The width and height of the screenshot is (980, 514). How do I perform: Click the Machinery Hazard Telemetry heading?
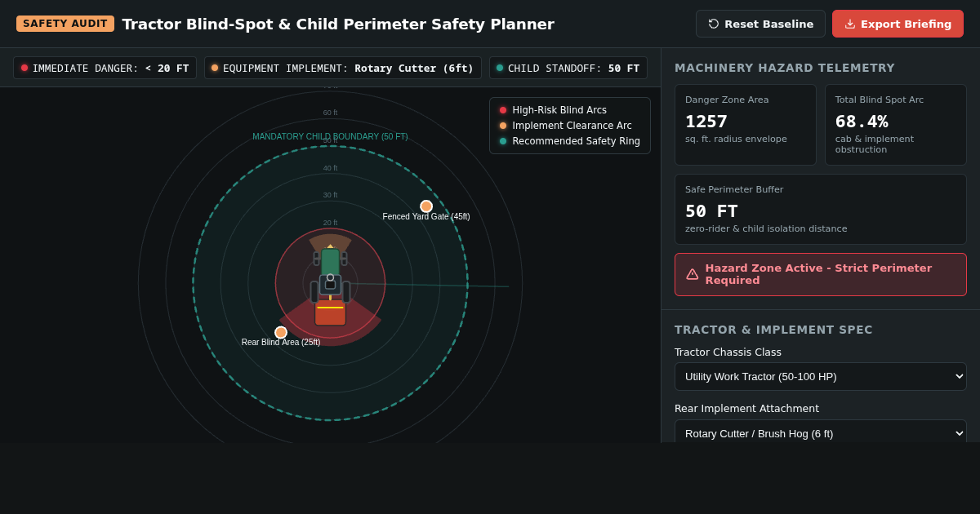(x=785, y=68)
